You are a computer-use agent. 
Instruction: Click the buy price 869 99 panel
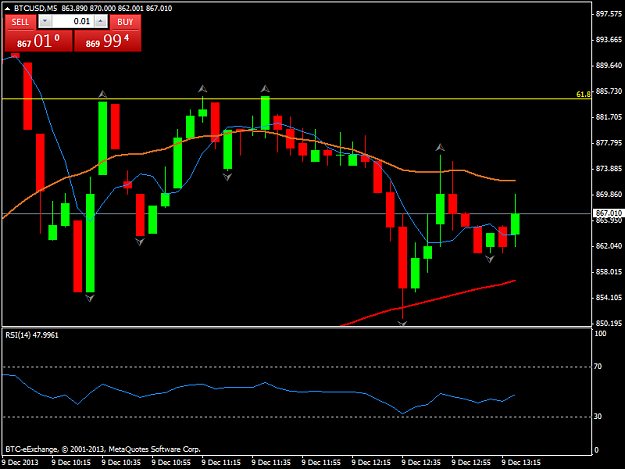click(x=108, y=41)
